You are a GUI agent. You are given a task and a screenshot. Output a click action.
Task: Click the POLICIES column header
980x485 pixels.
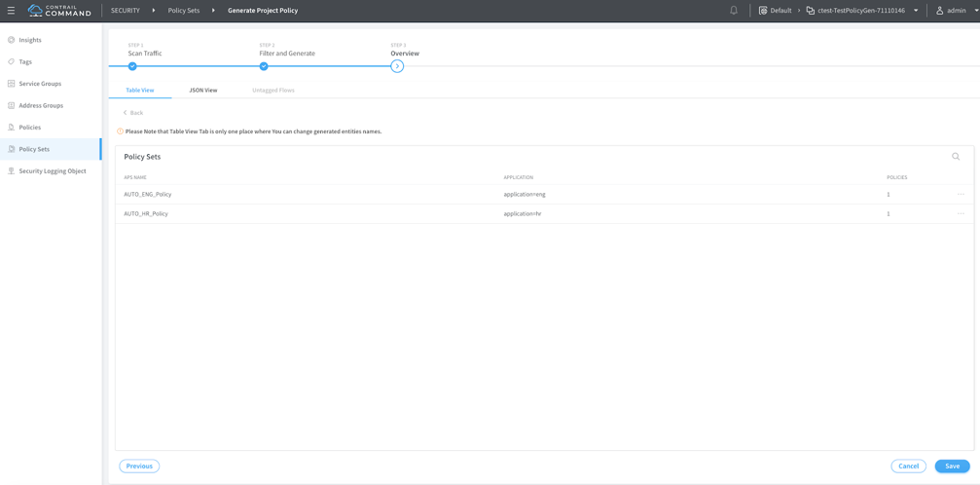897,177
